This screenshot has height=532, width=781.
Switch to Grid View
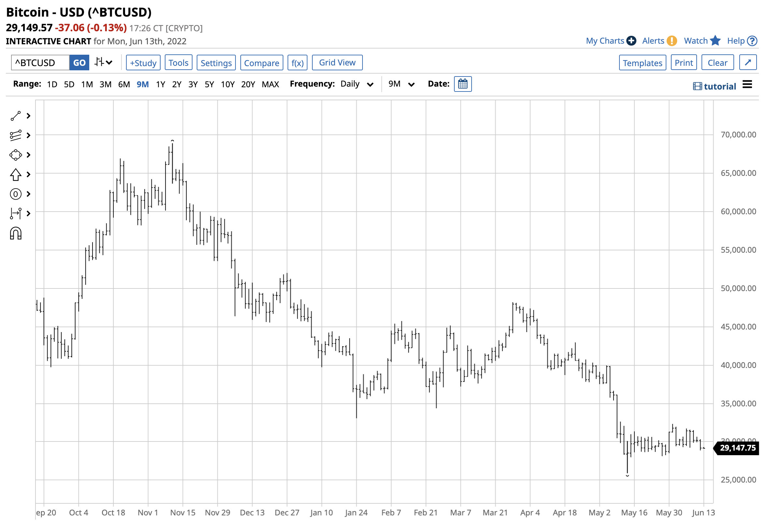pyautogui.click(x=337, y=63)
